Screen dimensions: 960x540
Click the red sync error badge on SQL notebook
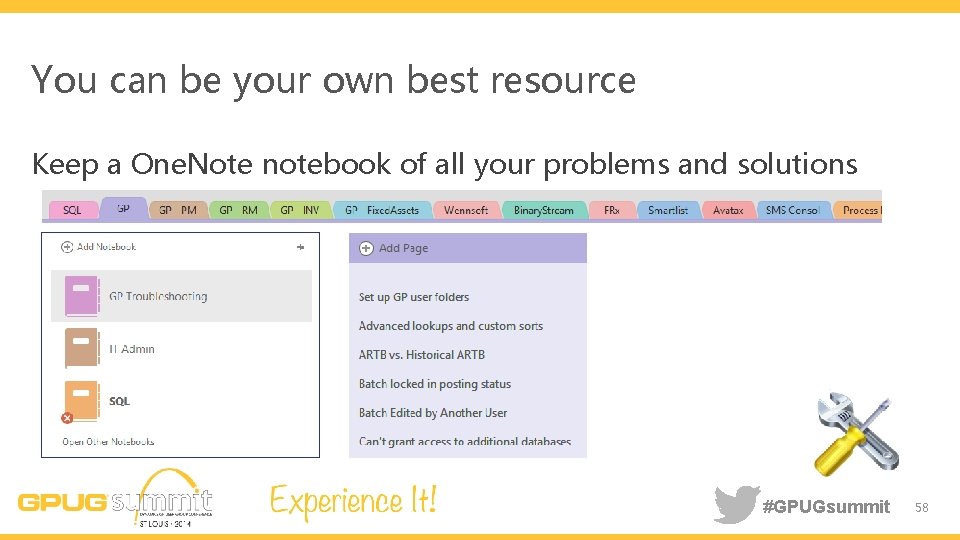pos(67,418)
